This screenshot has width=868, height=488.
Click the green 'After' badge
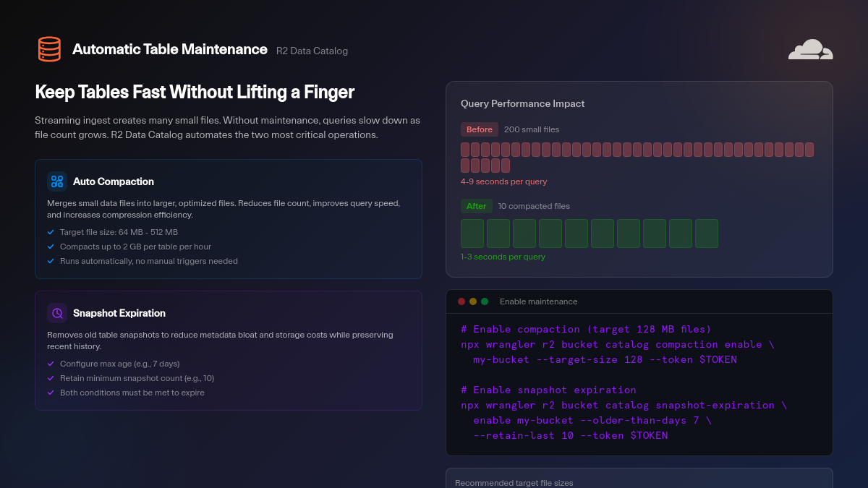[476, 206]
